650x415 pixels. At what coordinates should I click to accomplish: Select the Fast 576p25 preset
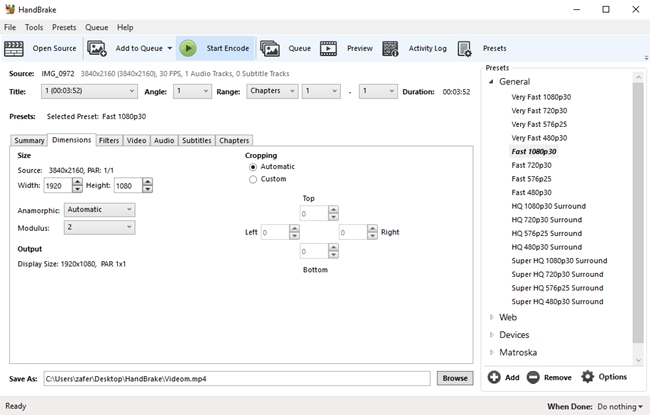coord(531,179)
